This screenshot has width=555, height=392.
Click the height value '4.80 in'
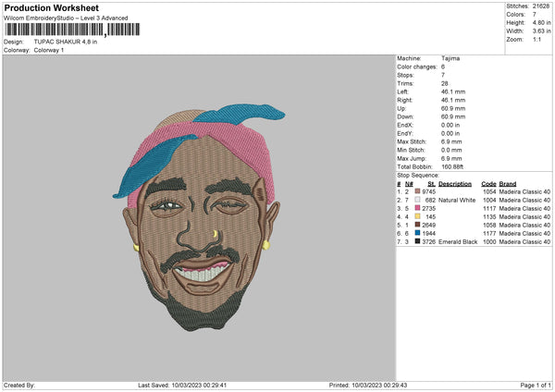click(x=541, y=22)
